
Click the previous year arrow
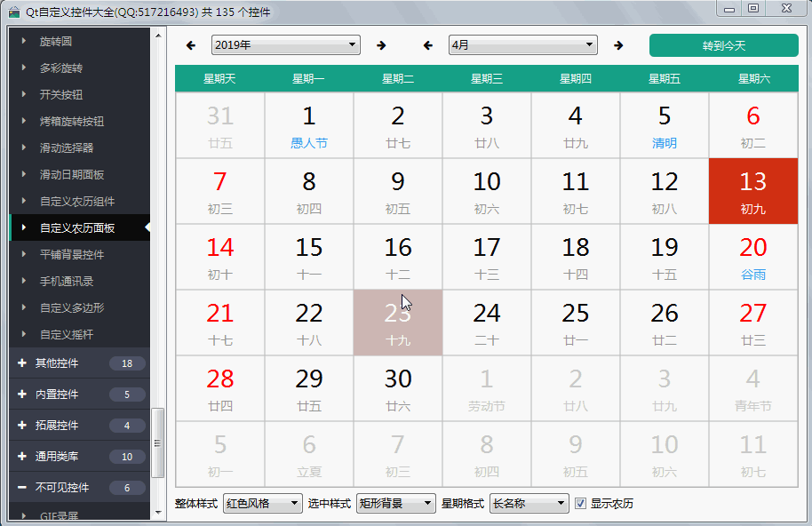[191, 45]
